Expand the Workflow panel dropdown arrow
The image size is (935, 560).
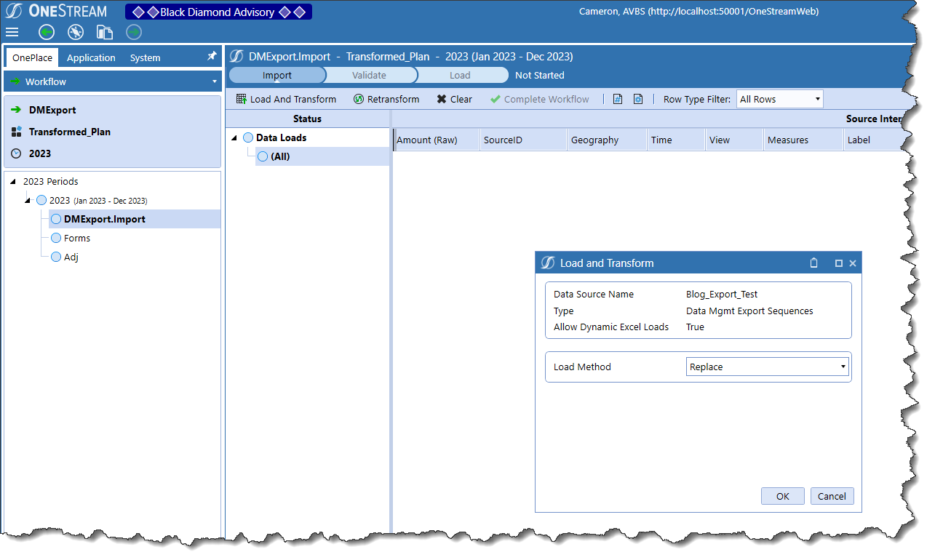[214, 82]
